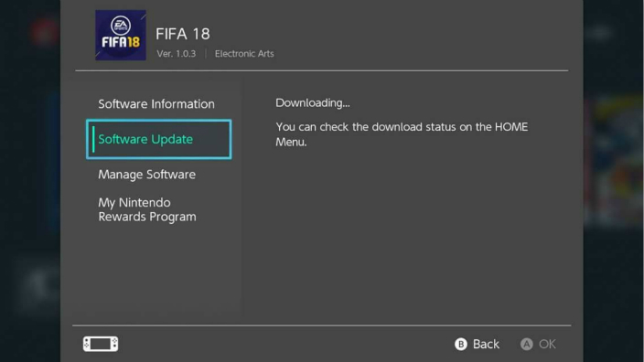This screenshot has height=362, width=644.
Task: Click the HOME Menu download status message
Action: coord(402,134)
